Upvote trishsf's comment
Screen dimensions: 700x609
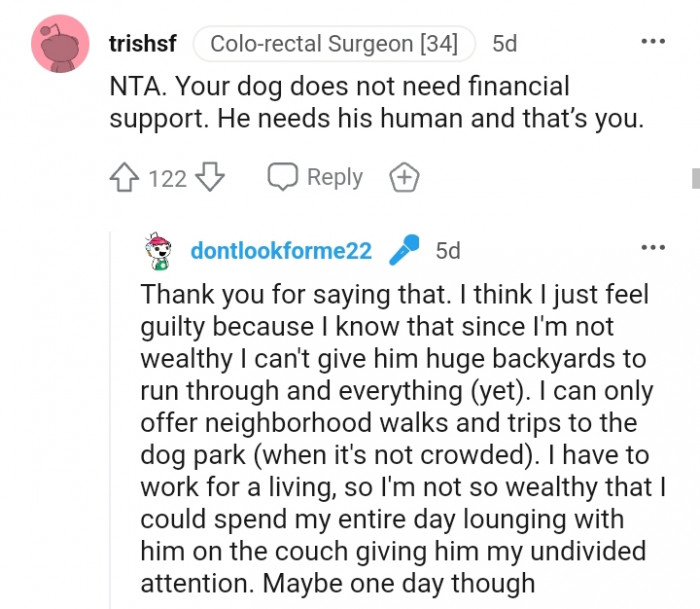click(x=125, y=178)
